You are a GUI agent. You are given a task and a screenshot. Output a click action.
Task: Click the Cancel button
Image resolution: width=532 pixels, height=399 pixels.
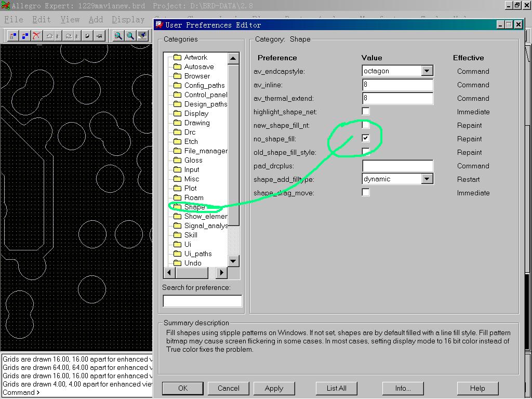[x=229, y=388]
